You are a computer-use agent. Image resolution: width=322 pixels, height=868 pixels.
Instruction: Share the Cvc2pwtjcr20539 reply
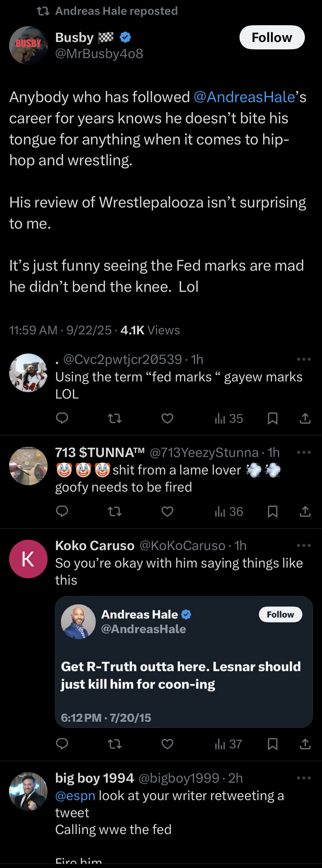305,418
